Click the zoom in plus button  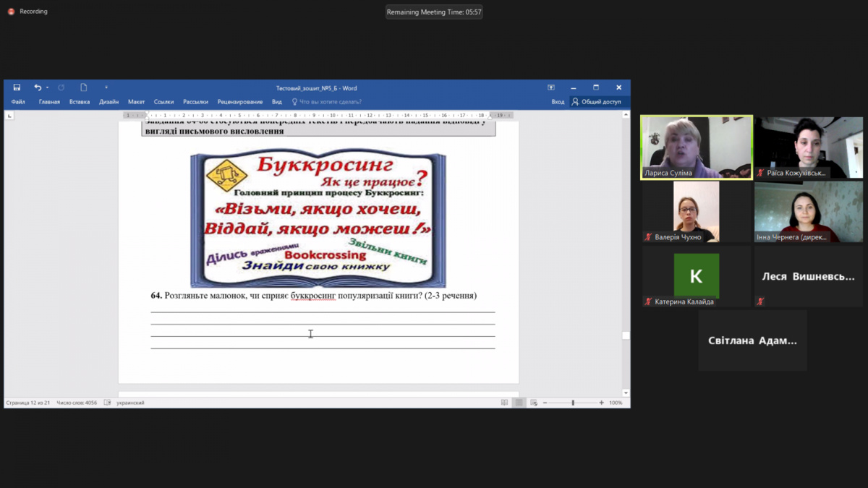602,403
